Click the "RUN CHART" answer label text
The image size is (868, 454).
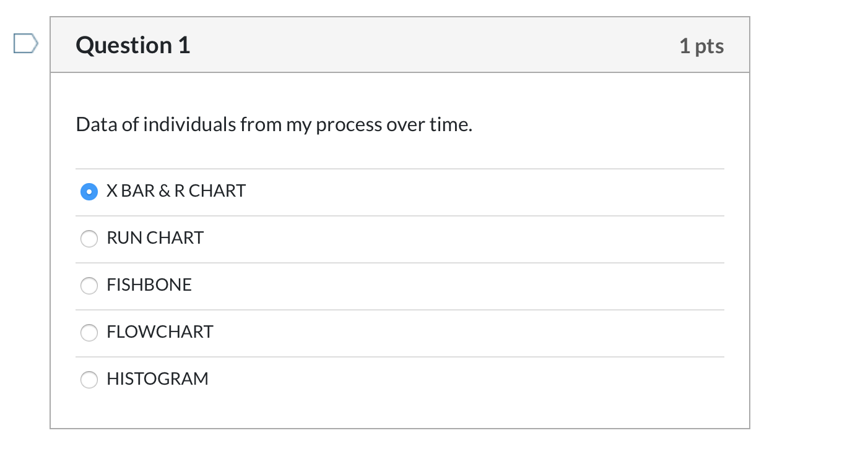[x=155, y=238]
